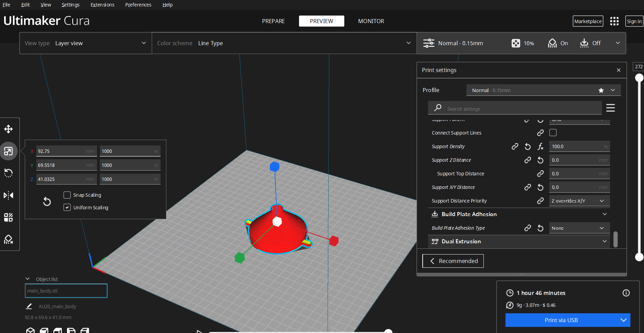The width and height of the screenshot is (644, 333).
Task: Click the search magnifier icon in settings
Action: (x=438, y=108)
